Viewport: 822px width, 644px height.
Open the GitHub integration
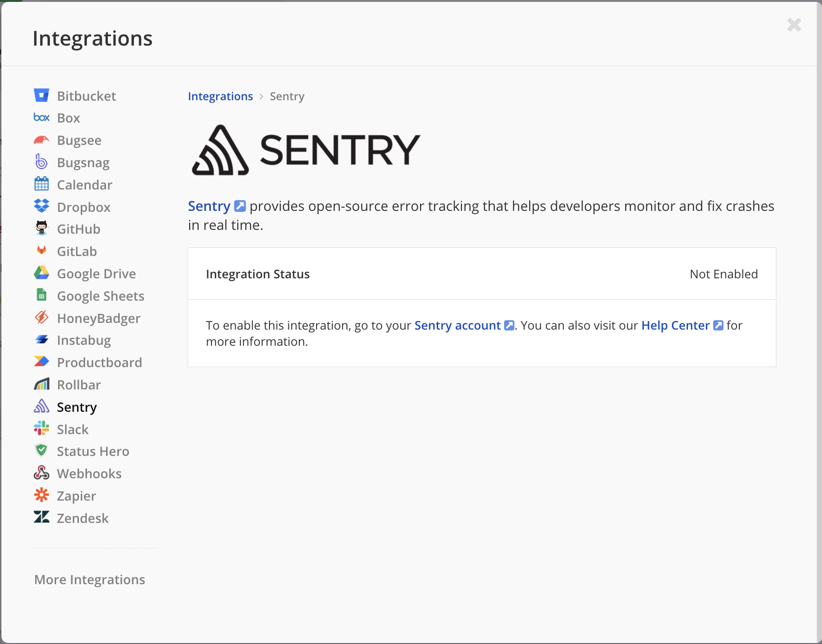[78, 229]
